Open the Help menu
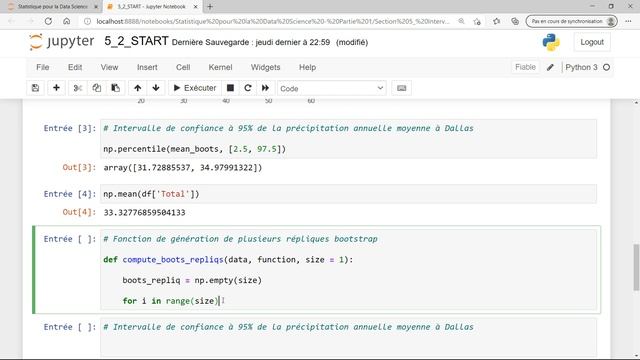 point(307,67)
